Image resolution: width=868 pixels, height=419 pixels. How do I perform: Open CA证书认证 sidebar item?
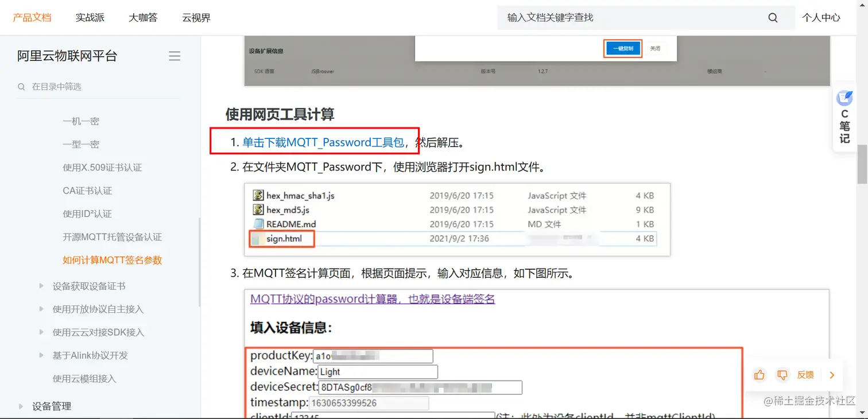[87, 191]
